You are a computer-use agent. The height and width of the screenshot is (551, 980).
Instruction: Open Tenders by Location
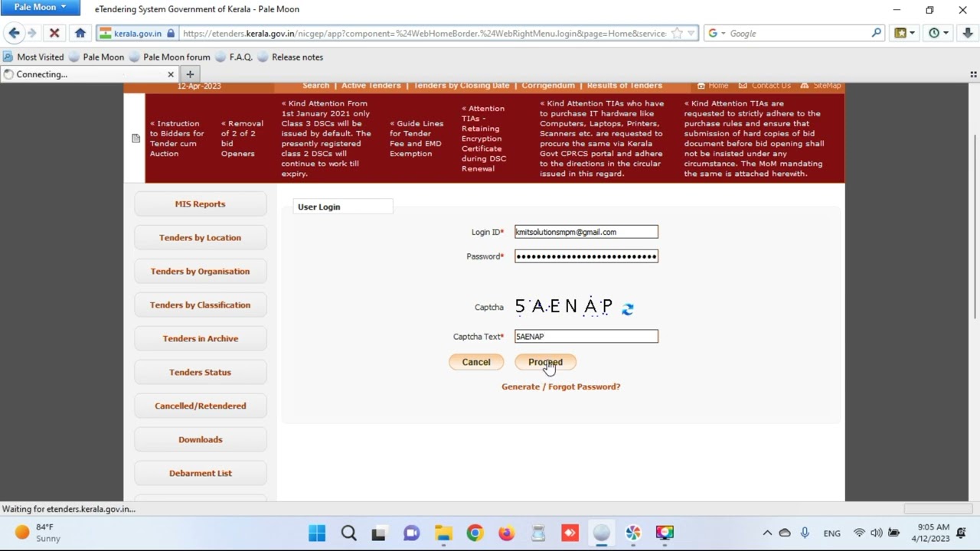click(x=200, y=237)
